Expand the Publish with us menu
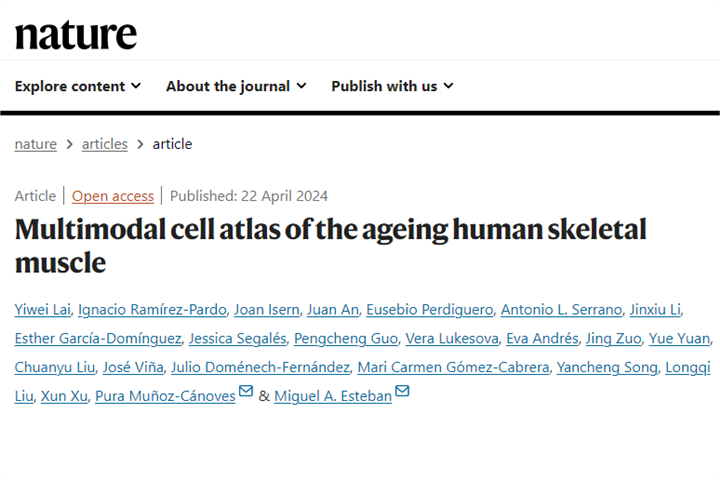Screen dimensions: 720x480 (392, 86)
